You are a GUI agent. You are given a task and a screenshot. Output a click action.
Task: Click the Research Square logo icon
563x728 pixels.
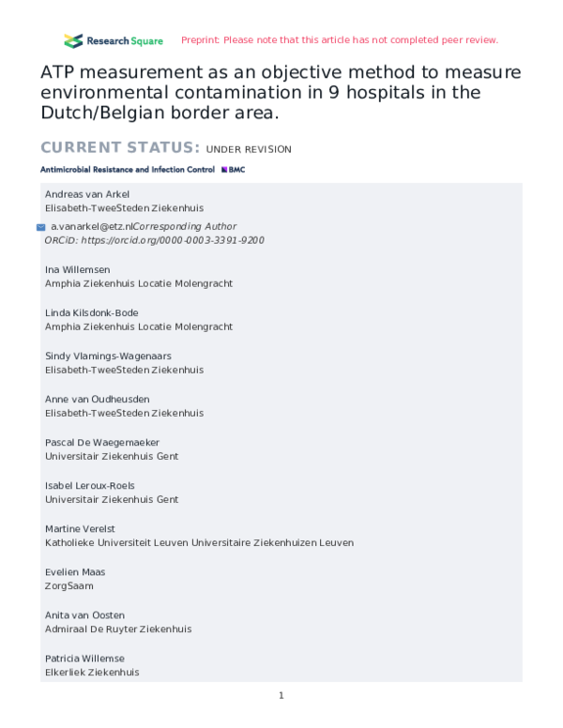(x=73, y=41)
